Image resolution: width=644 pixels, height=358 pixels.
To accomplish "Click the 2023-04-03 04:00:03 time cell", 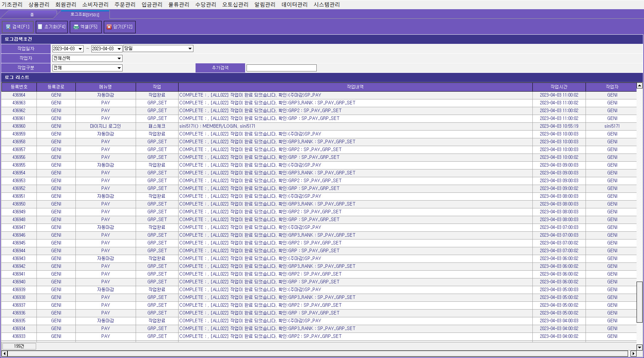I will 559,321.
